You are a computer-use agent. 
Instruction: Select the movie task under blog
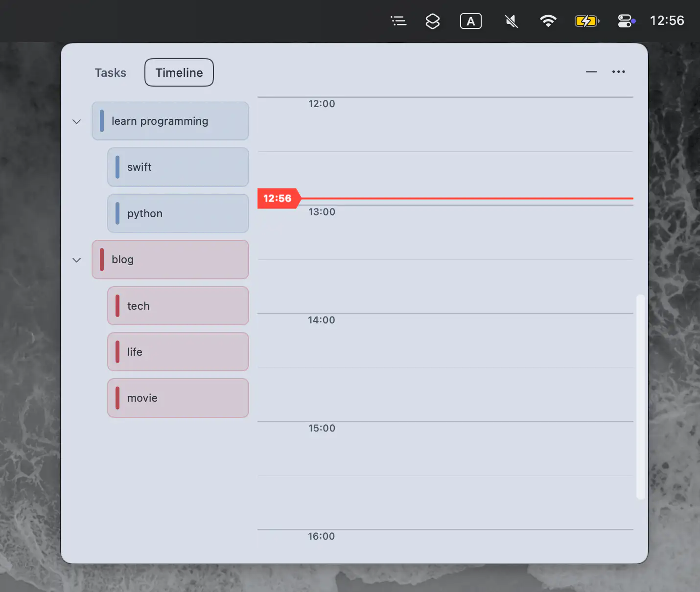coord(178,398)
